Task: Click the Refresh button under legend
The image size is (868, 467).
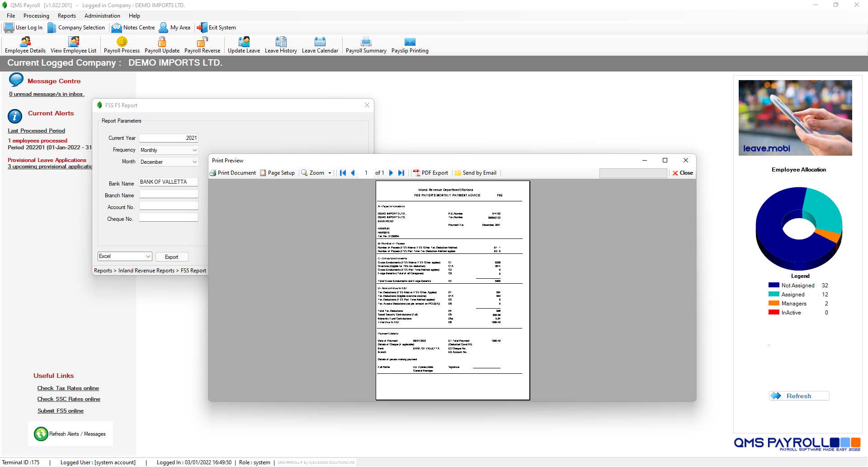Action: [799, 396]
